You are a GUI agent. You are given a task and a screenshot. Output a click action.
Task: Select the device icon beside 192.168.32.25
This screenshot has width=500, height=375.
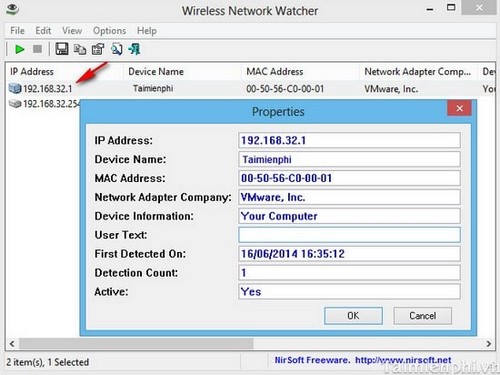tap(15, 104)
